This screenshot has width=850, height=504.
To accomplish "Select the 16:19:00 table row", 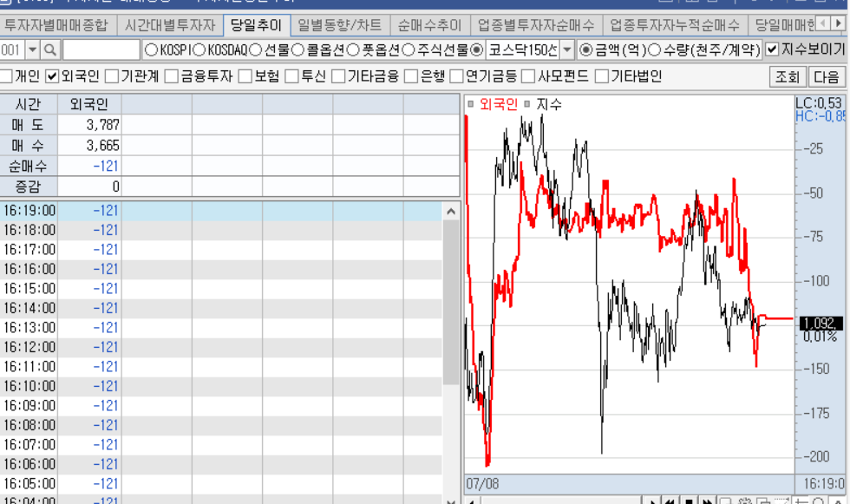I will click(x=221, y=211).
